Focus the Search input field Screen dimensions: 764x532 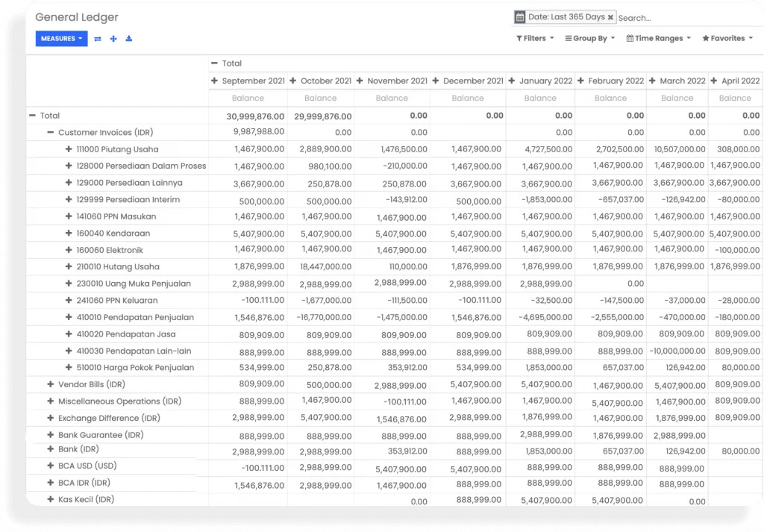point(687,18)
